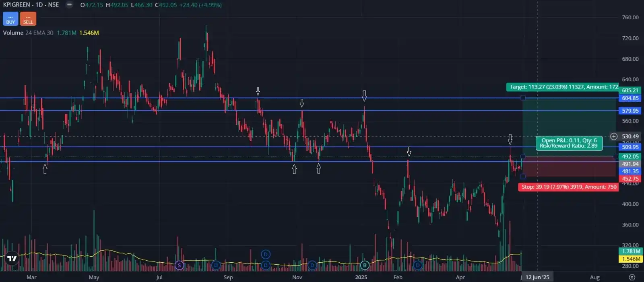
Task: Open the KPIGREEN symbol title
Action: [31, 5]
